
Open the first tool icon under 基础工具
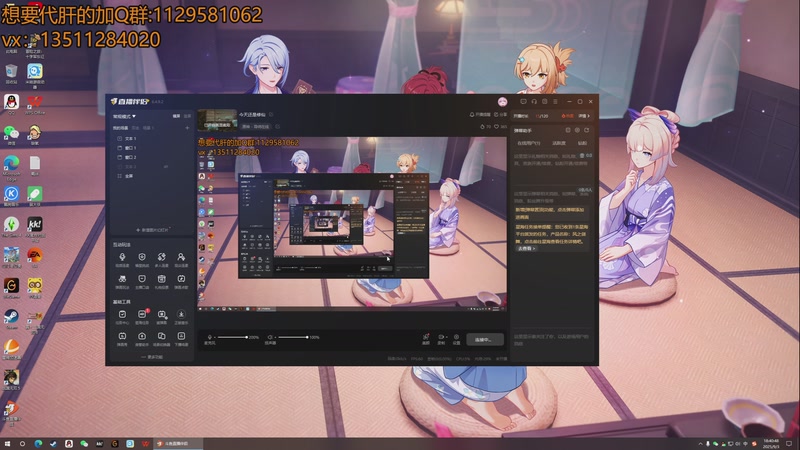pyautogui.click(x=122, y=316)
